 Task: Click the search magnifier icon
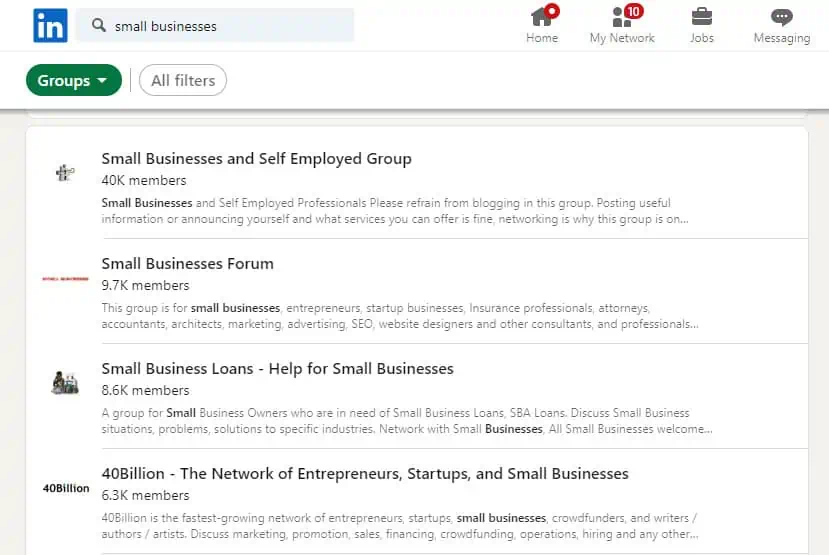[x=99, y=25]
